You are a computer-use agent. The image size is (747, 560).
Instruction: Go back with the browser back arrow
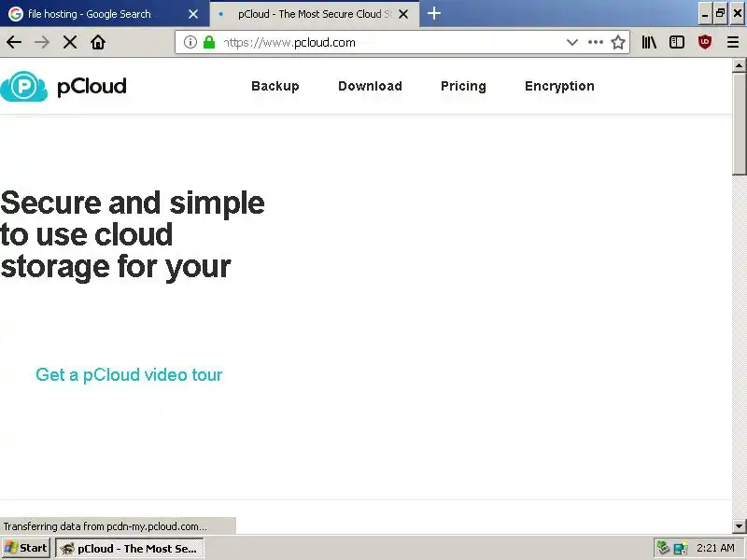14,42
